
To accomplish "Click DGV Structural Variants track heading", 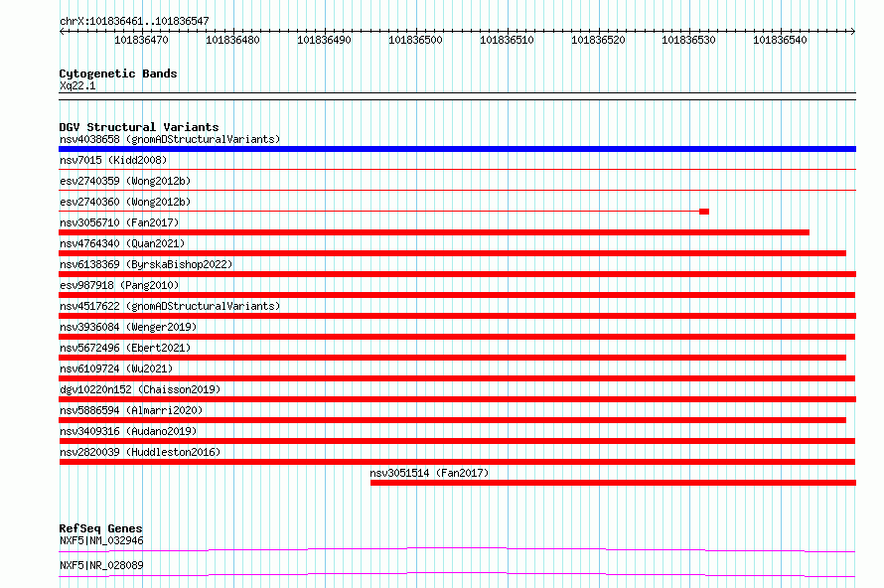I will point(139,127).
